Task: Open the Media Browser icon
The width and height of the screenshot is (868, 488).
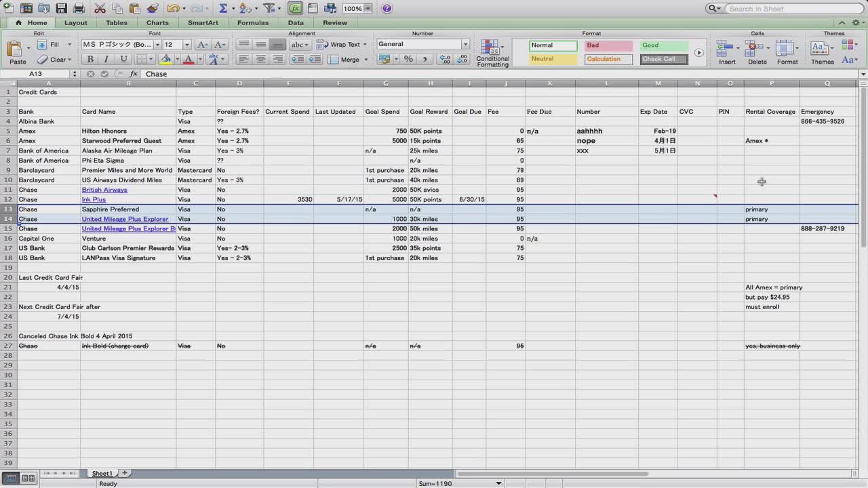Action: pyautogui.click(x=330, y=8)
